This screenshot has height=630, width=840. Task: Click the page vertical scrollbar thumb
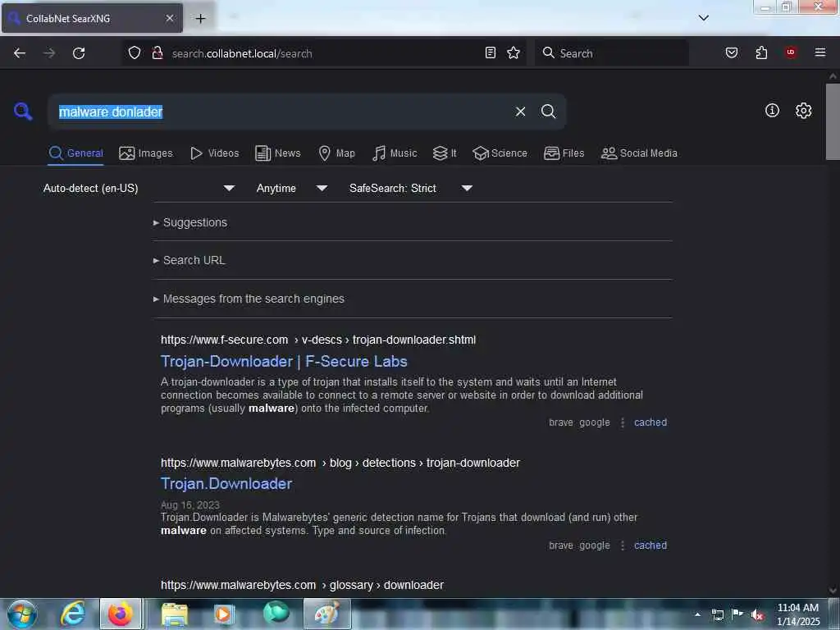[833, 121]
